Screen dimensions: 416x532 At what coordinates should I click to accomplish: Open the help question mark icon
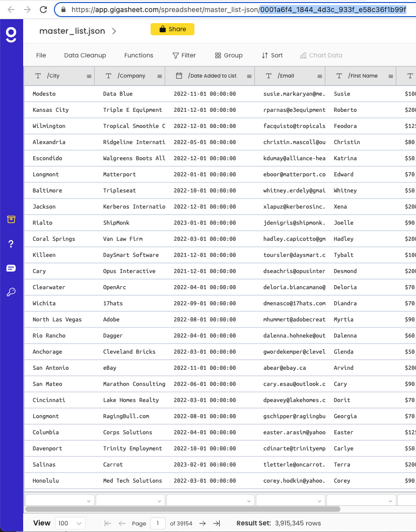[x=11, y=244]
